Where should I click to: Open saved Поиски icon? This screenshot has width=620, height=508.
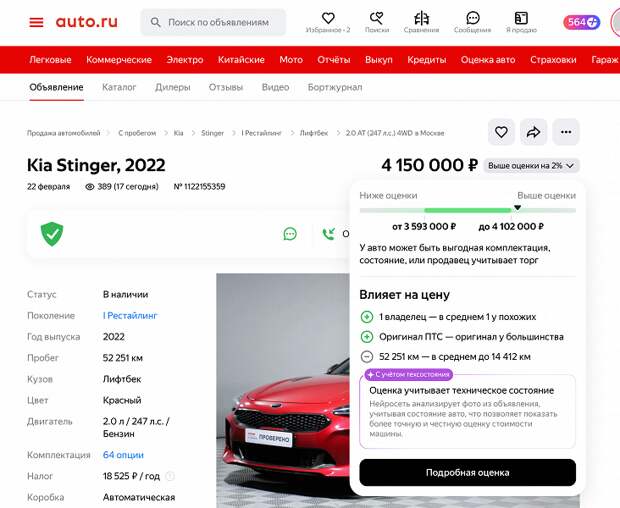tap(377, 18)
